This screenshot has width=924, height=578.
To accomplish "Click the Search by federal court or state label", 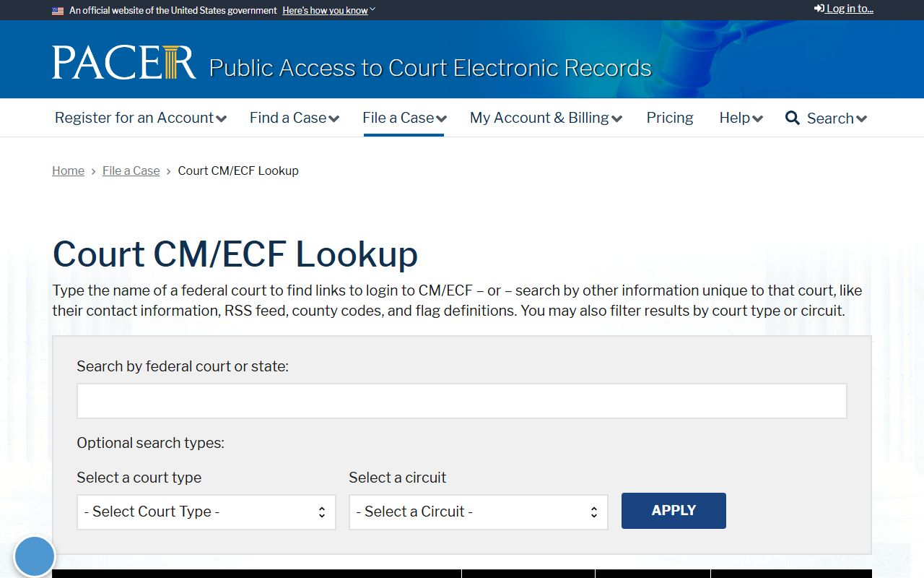I will click(183, 366).
